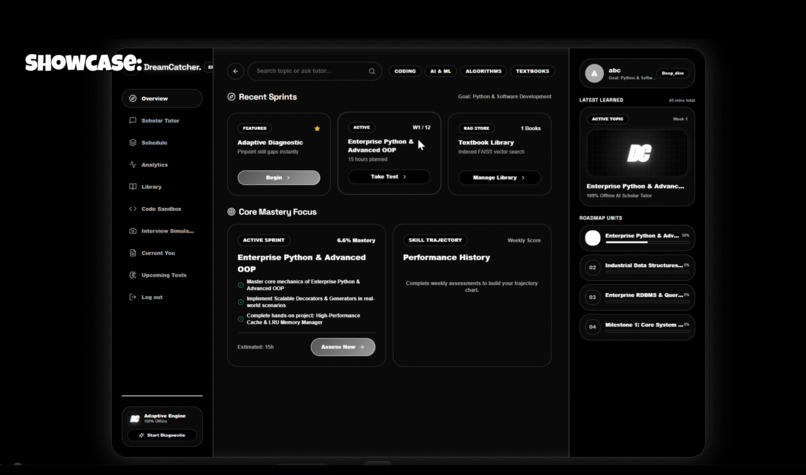Click the round 'A' profile avatar

(x=594, y=74)
